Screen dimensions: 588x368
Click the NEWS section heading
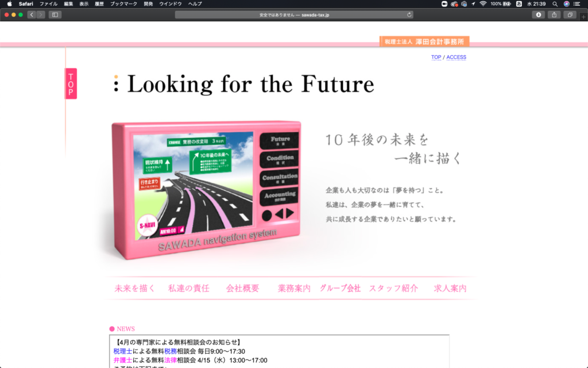pos(125,329)
